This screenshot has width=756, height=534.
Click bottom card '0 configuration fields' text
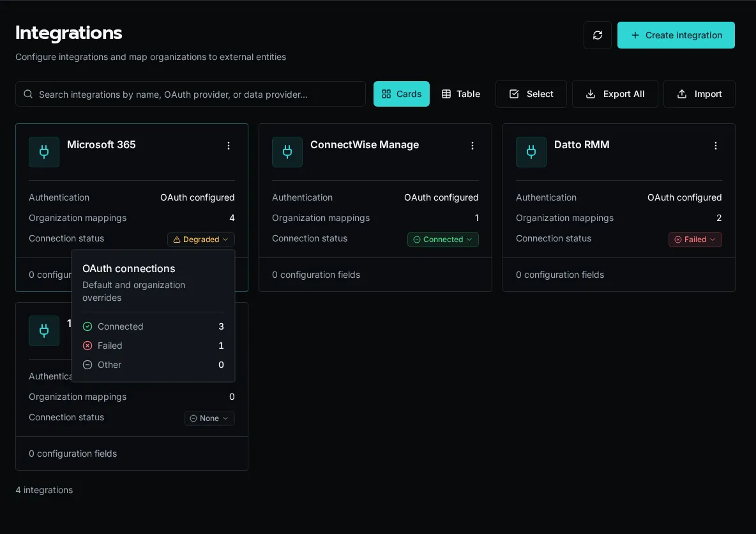pyautogui.click(x=73, y=454)
